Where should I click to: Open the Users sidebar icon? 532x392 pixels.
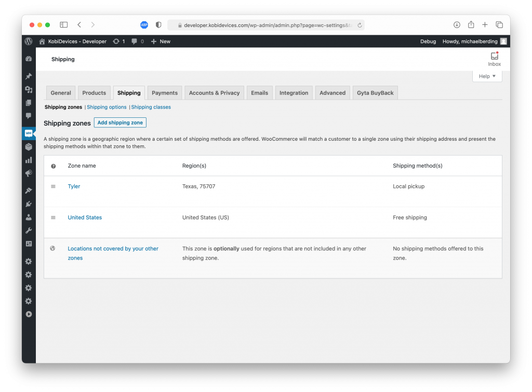coord(29,217)
